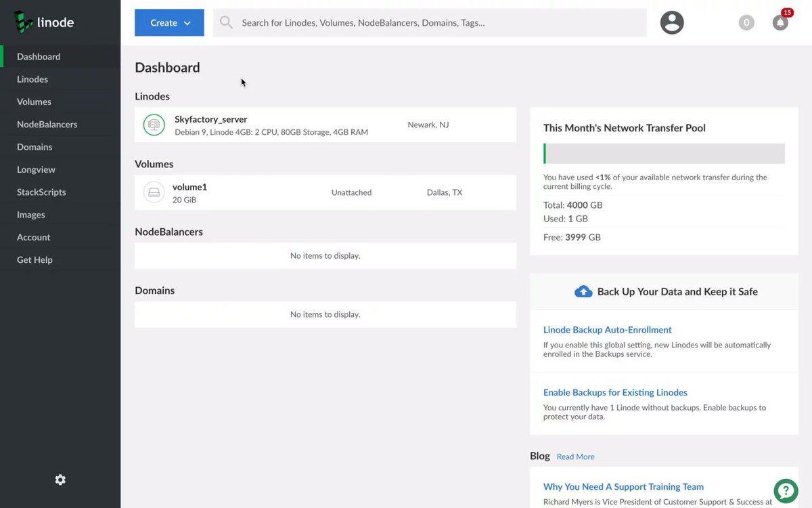Open the notifications bell icon
Image resolution: width=812 pixels, height=508 pixels.
tap(780, 22)
